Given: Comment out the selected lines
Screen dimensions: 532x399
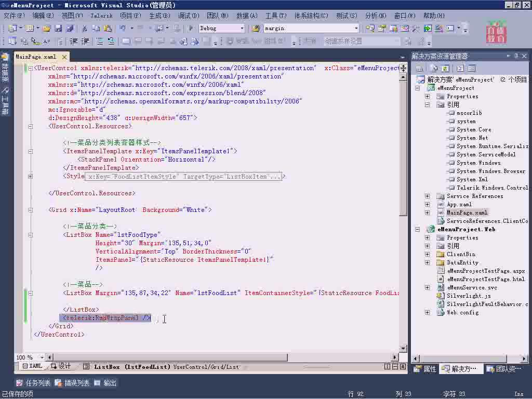Looking at the screenshot, I should tap(100, 42).
